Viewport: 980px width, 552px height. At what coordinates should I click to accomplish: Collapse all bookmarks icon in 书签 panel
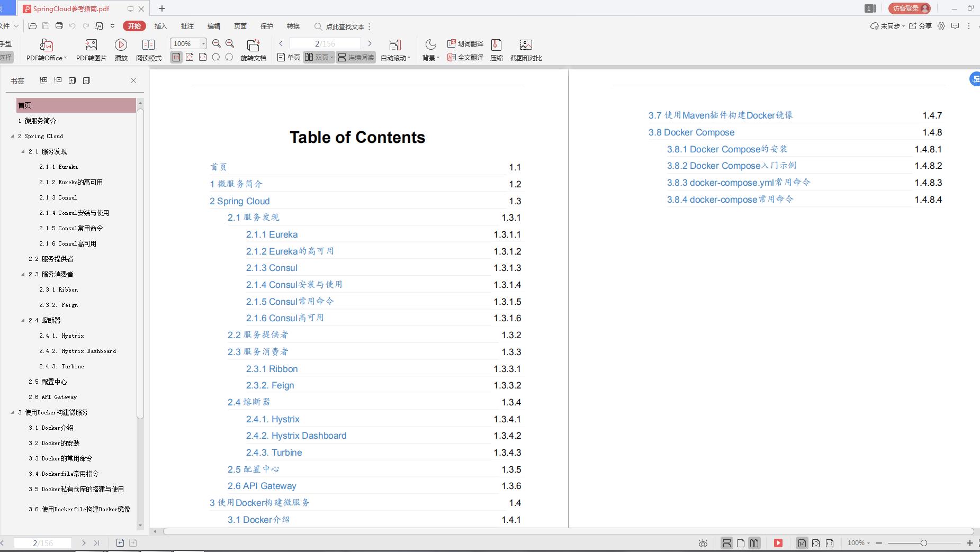(x=58, y=80)
